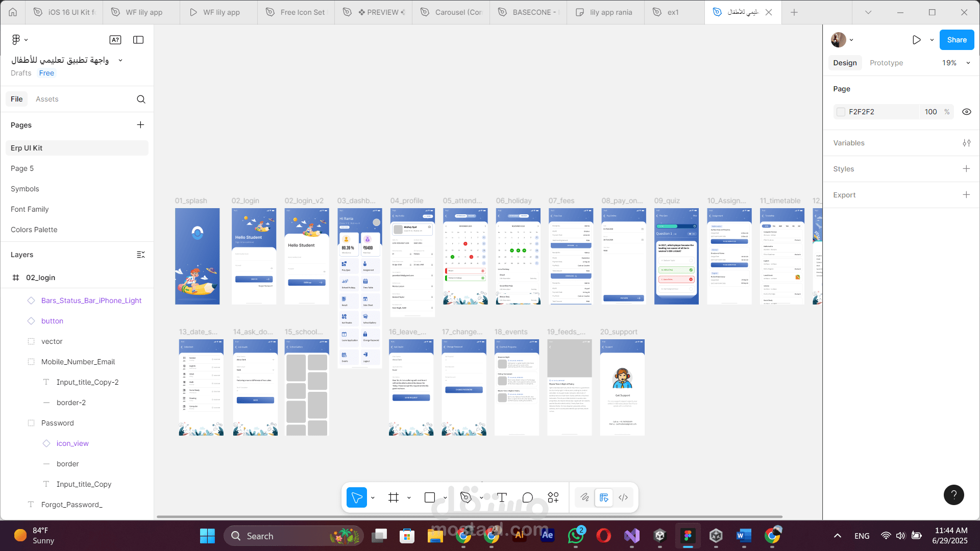Open the Free Icon Set tab

click(296, 12)
